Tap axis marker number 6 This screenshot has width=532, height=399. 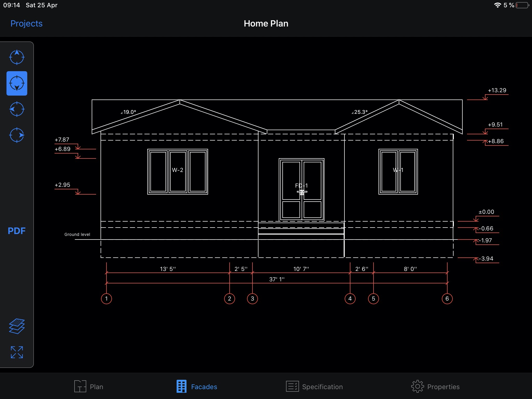coord(447,298)
